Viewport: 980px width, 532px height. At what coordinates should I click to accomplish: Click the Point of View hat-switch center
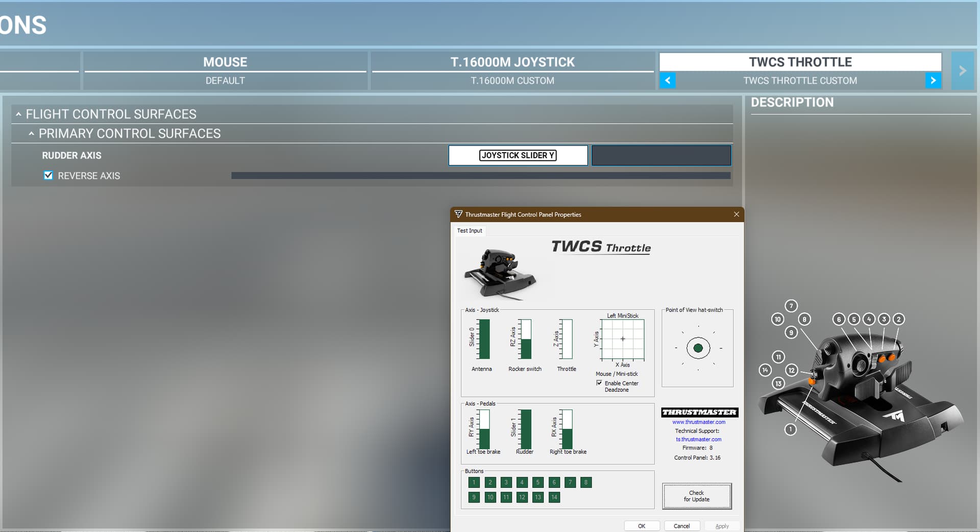(698, 348)
